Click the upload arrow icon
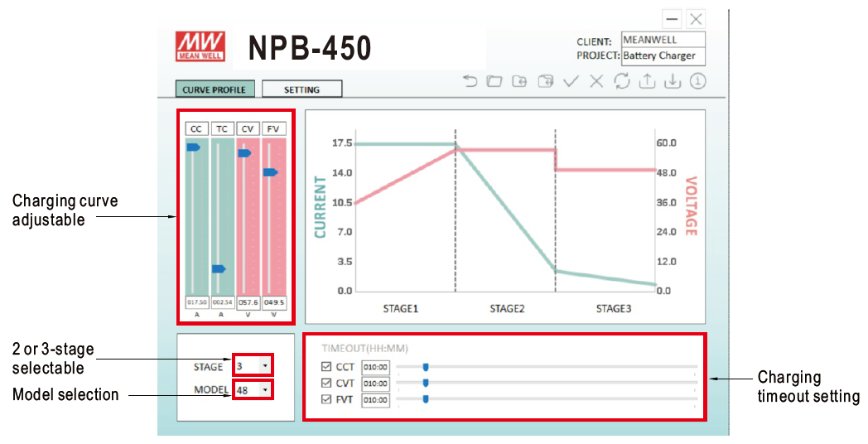 (x=647, y=81)
